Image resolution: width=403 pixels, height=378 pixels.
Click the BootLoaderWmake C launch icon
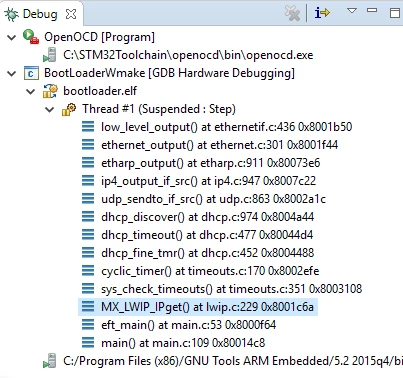click(x=31, y=73)
